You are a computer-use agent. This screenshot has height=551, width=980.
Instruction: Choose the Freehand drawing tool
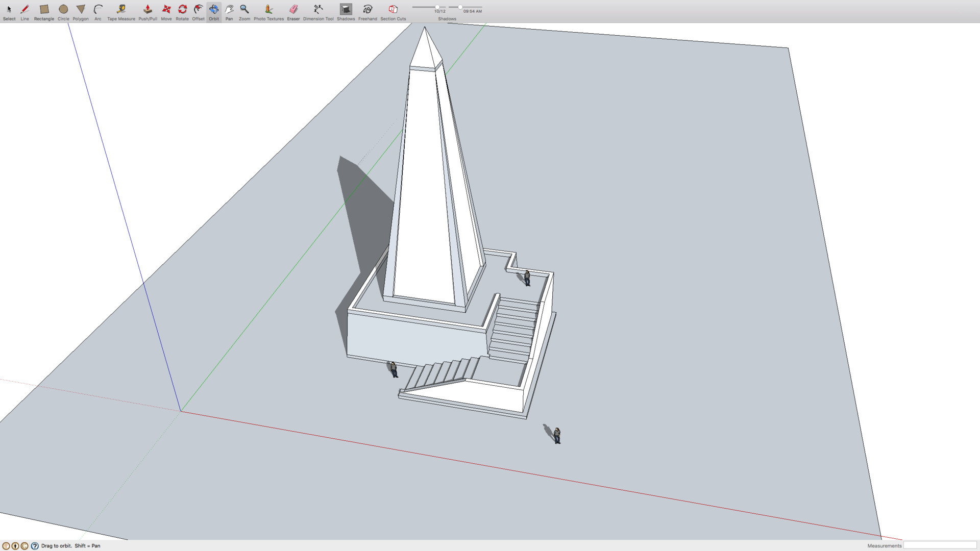tap(367, 10)
